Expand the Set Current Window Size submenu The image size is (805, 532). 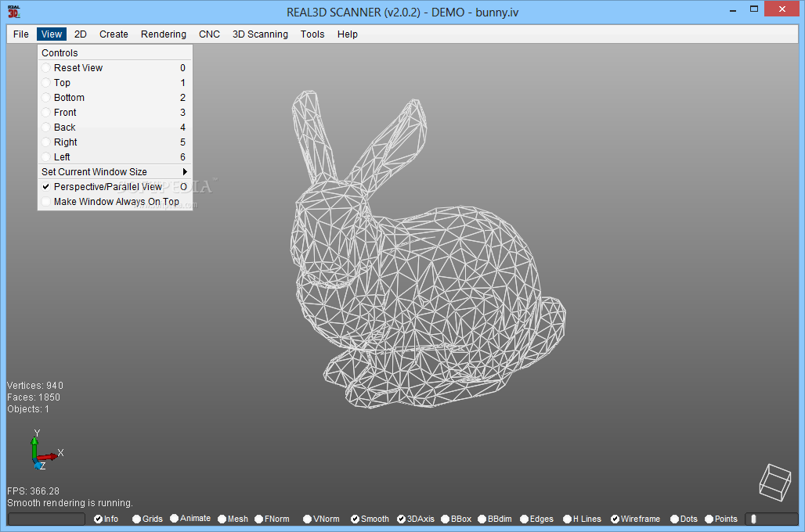point(115,172)
